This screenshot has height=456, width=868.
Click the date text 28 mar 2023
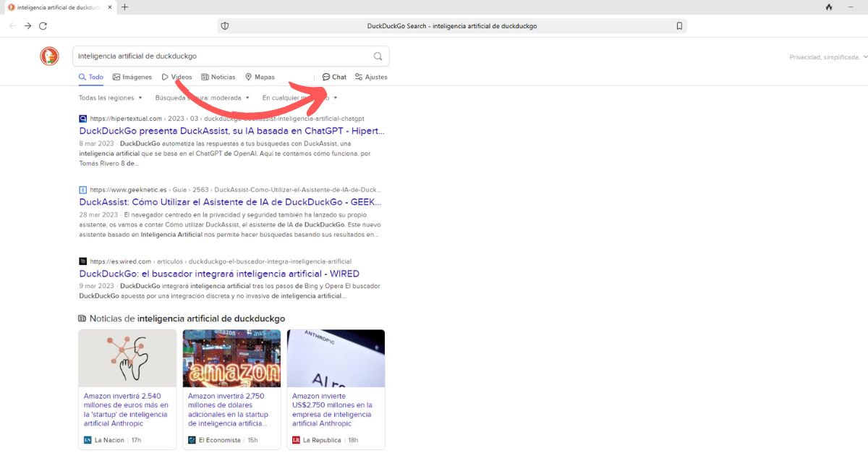click(98, 215)
